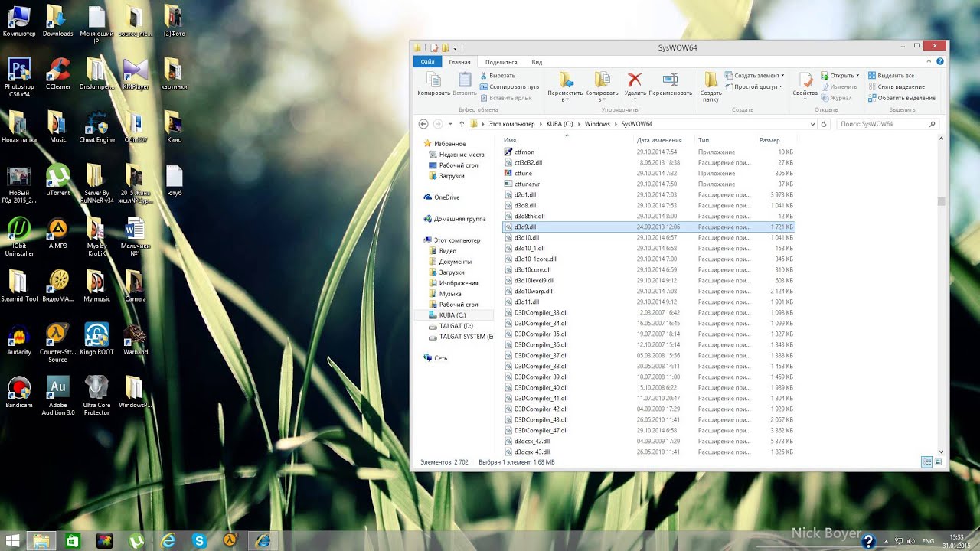Screen dimensions: 980x551
Task: Open the Простой доступ dropdown
Action: (x=753, y=86)
